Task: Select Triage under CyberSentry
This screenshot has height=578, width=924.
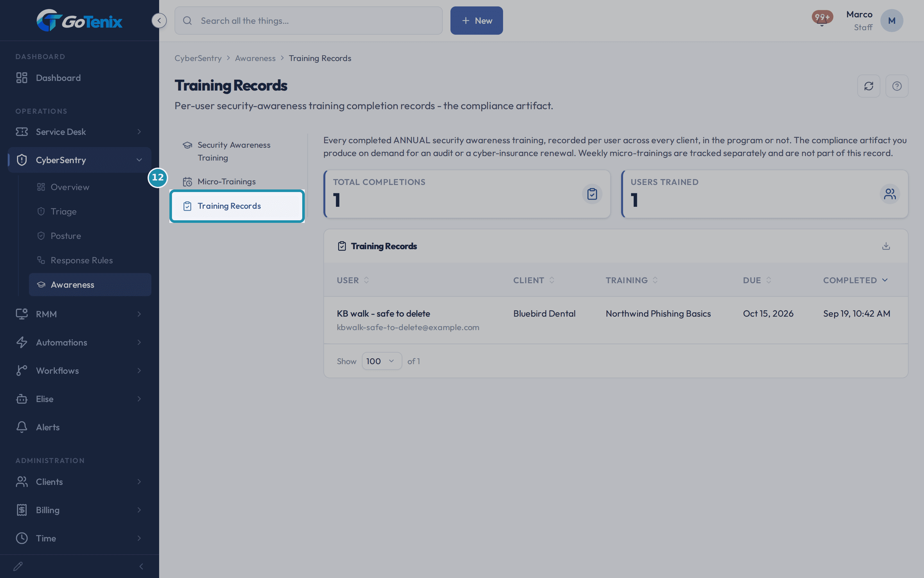Action: click(90, 211)
